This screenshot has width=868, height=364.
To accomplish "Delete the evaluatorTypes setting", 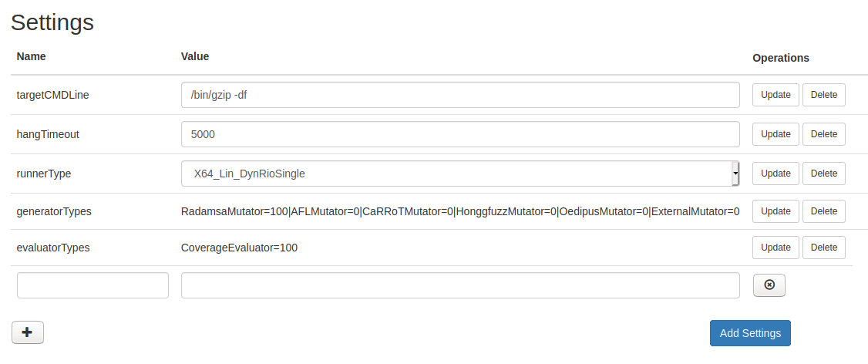I will pyautogui.click(x=823, y=248).
